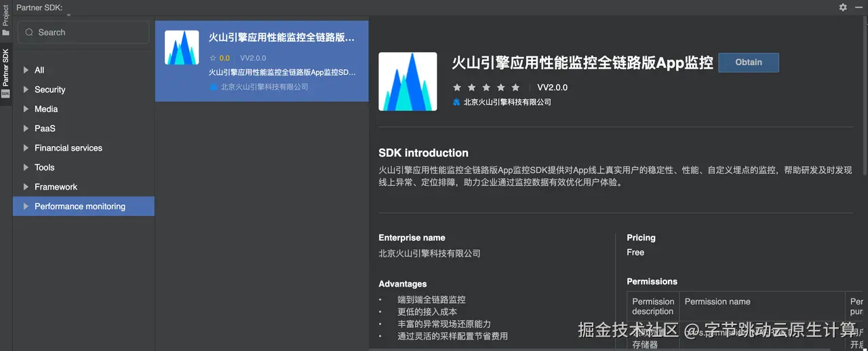Click the second rating star in the detail pane
This screenshot has width=868, height=351.
coord(471,88)
